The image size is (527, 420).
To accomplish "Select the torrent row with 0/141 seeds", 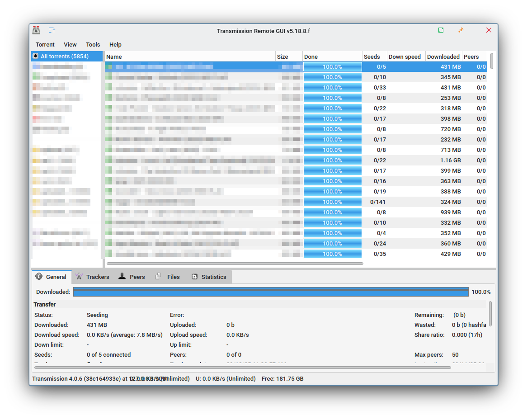I will pyautogui.click(x=296, y=202).
